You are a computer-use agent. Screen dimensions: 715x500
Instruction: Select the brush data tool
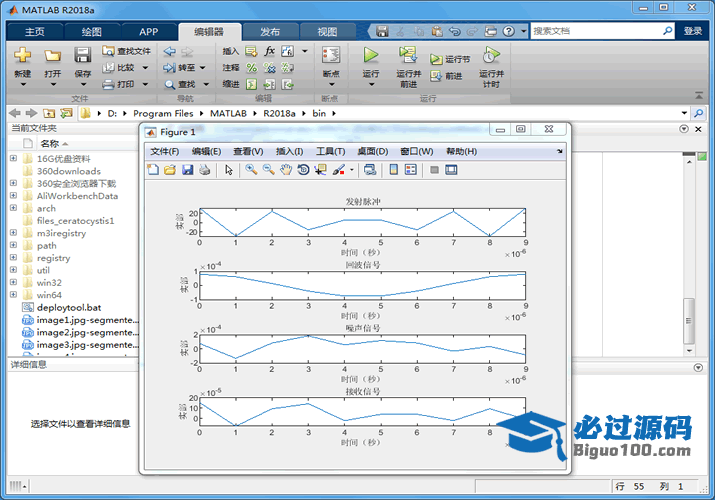point(338,170)
